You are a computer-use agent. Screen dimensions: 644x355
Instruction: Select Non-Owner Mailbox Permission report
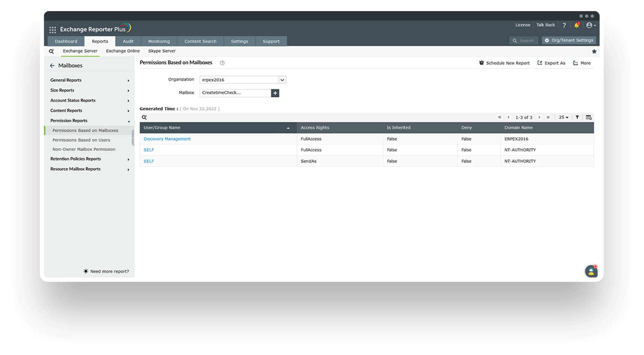tap(84, 150)
